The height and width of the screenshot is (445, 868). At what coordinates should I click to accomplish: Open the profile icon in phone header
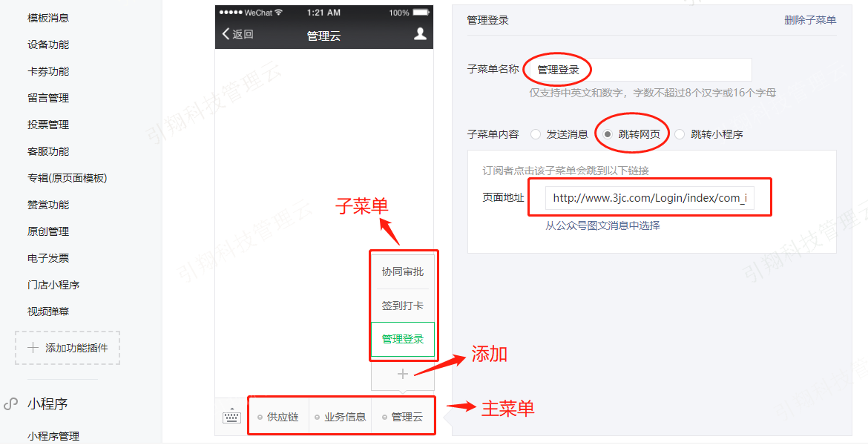pyautogui.click(x=420, y=34)
